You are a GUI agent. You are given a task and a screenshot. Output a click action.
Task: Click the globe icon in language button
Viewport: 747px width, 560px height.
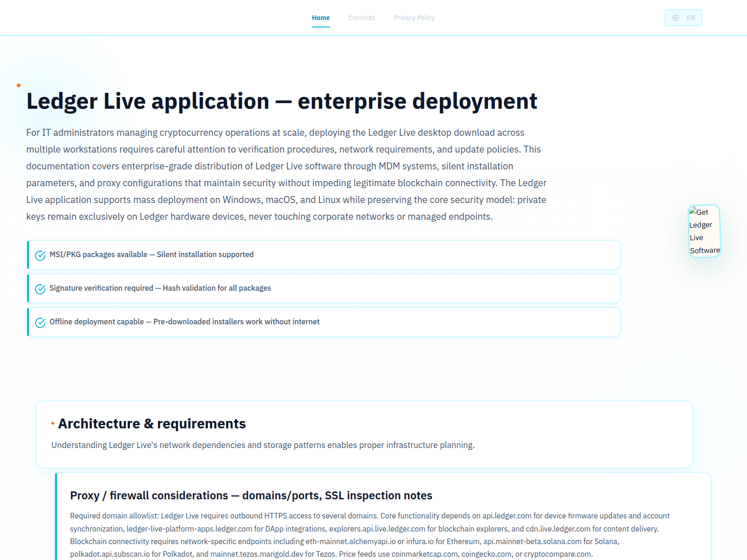(676, 18)
